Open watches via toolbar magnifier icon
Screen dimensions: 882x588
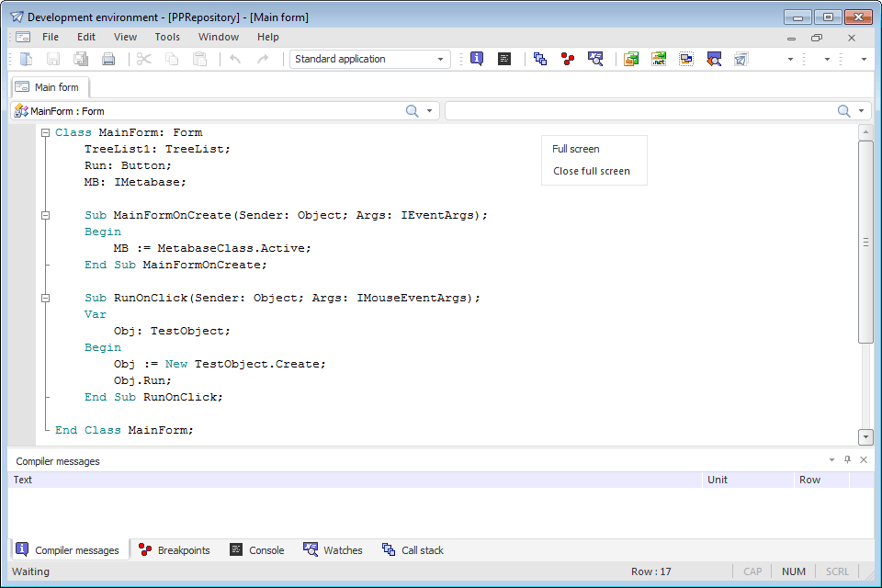pos(595,59)
